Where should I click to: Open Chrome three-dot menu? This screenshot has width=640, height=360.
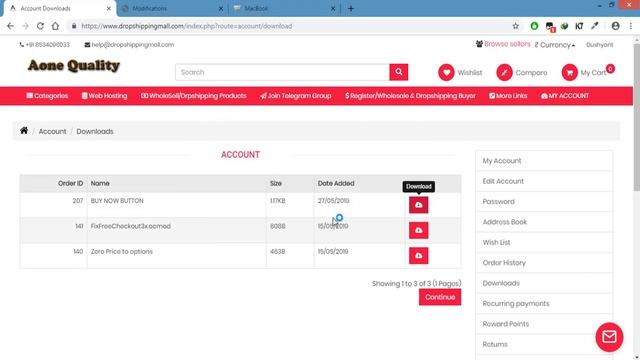631,26
